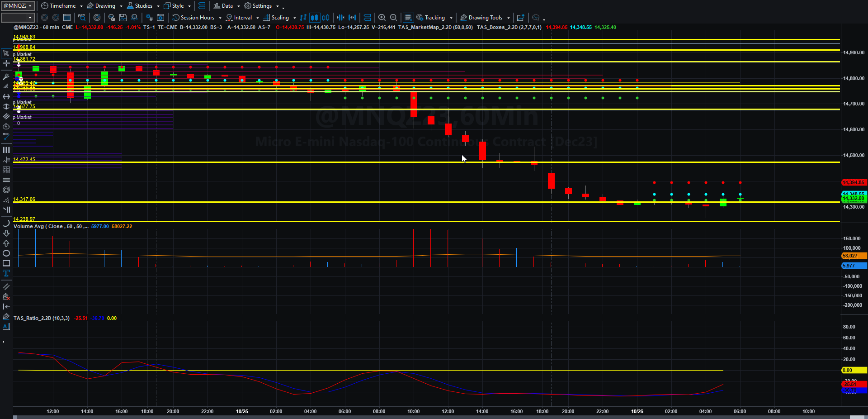Toggle the filled candlestick chart style
Image resolution: width=868 pixels, height=419 pixels.
click(314, 18)
